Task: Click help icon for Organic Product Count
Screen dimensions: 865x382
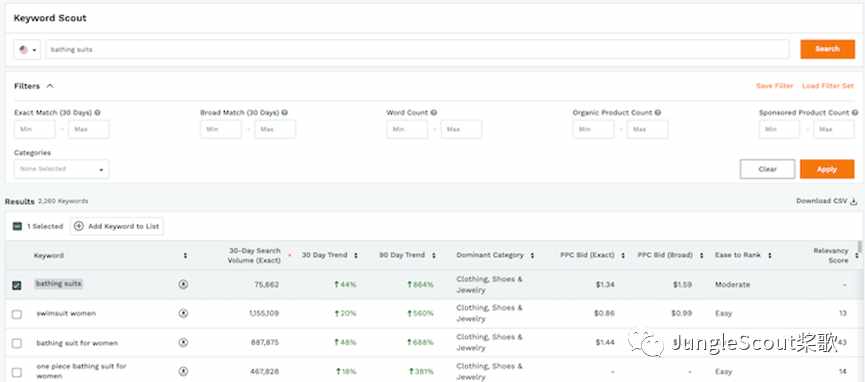Action: 658,113
